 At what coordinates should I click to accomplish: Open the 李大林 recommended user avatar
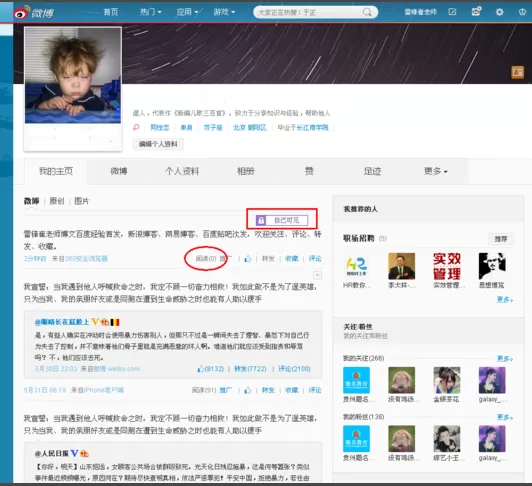[x=401, y=266]
